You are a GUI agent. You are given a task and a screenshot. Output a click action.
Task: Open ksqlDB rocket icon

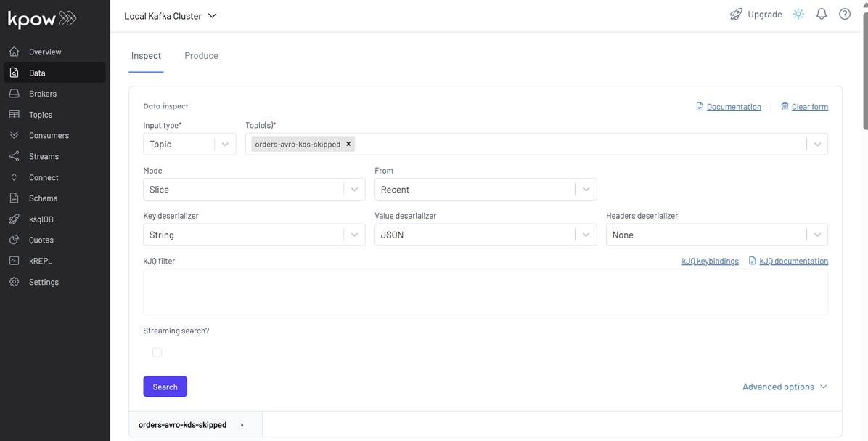click(15, 219)
